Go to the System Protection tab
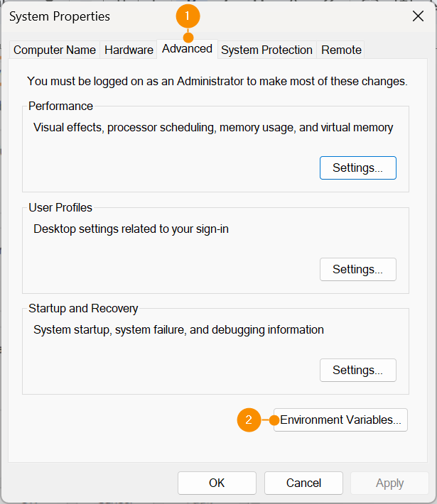The image size is (437, 504). pyautogui.click(x=266, y=50)
